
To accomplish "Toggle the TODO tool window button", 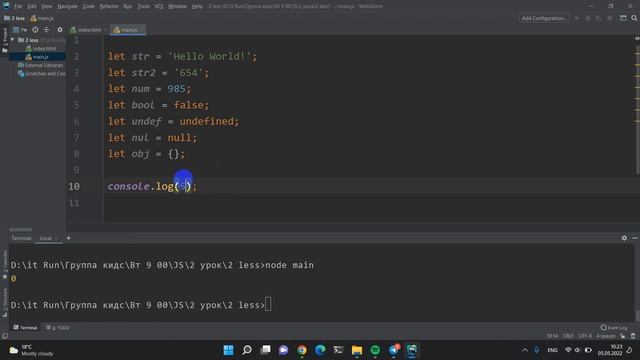I will point(58,327).
